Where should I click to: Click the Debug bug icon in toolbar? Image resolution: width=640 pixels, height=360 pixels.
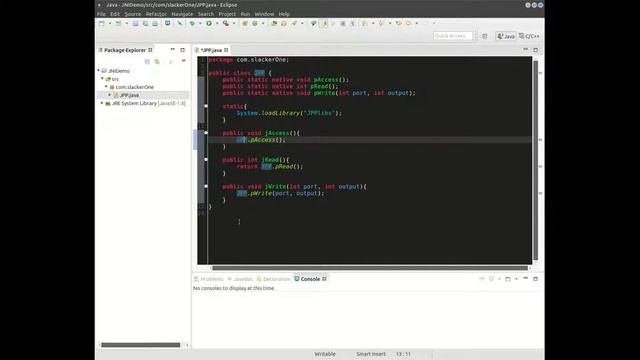click(192, 24)
